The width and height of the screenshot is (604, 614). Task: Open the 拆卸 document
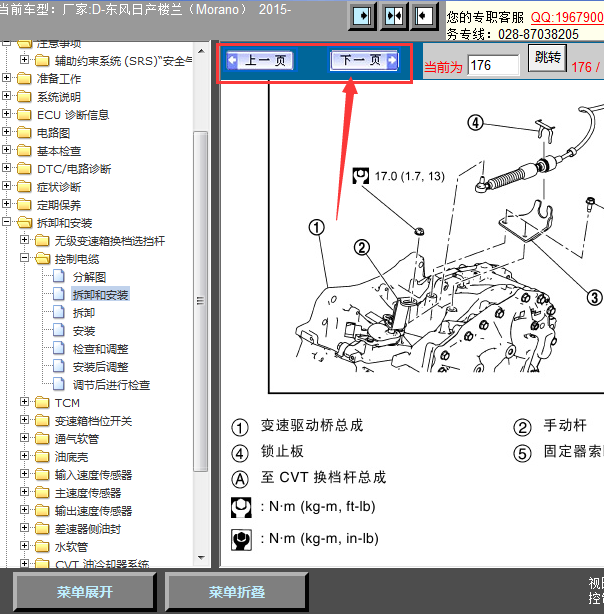(x=84, y=313)
